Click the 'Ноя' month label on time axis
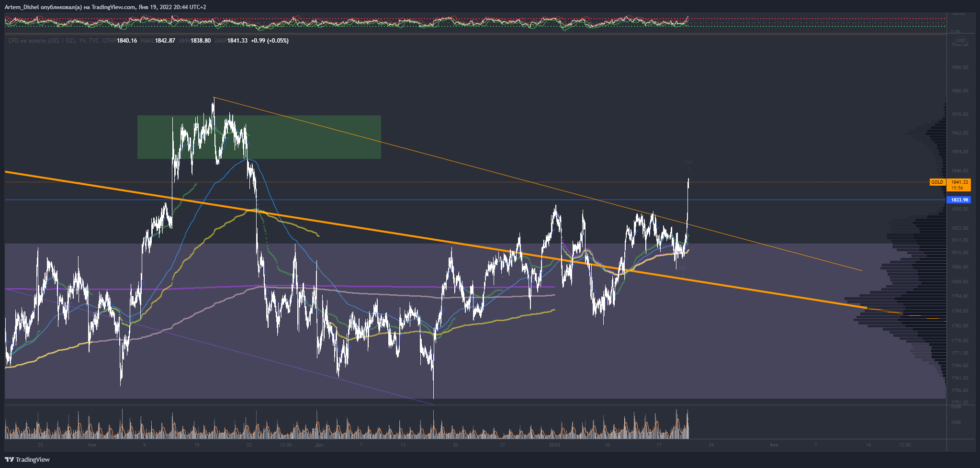Screen dimensions: 980x468 coord(92,445)
